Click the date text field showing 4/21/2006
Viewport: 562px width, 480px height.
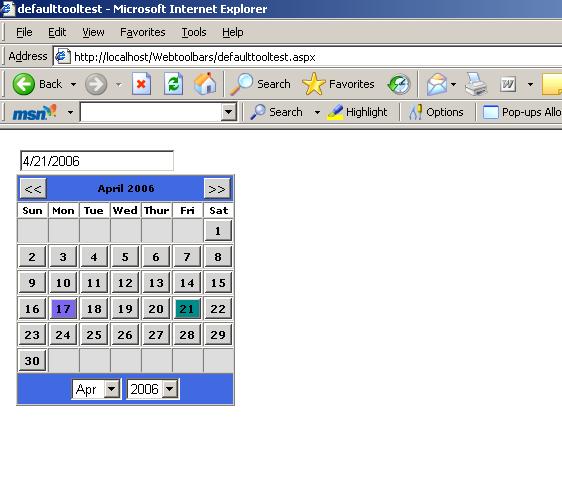97,161
